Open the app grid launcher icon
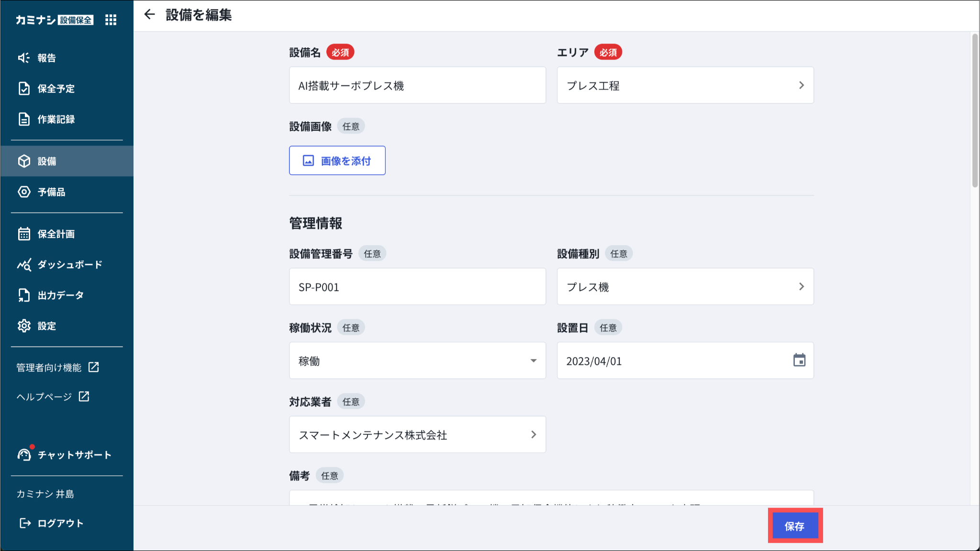980x551 pixels. tap(111, 20)
